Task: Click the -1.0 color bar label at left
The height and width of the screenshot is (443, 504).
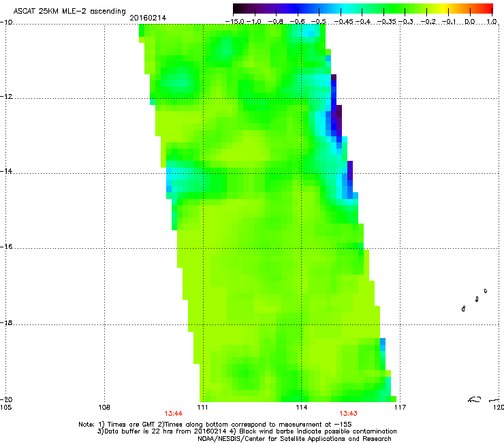Action: pyautogui.click(x=253, y=22)
